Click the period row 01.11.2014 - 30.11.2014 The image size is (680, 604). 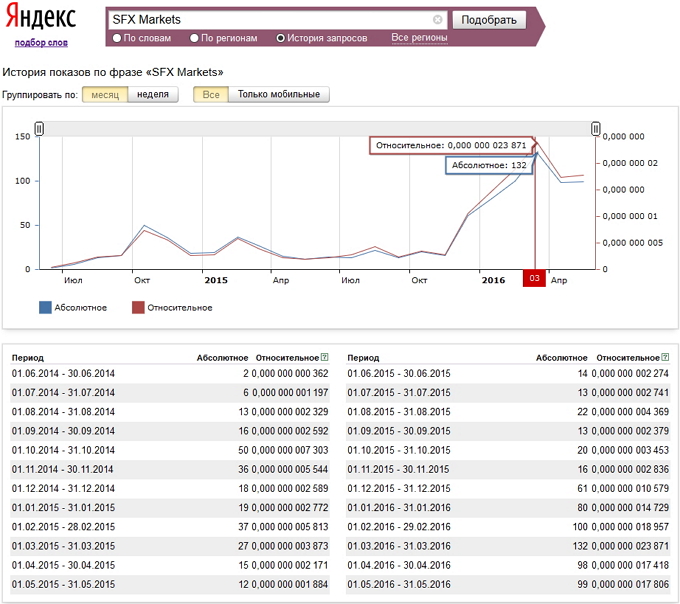coord(170,469)
